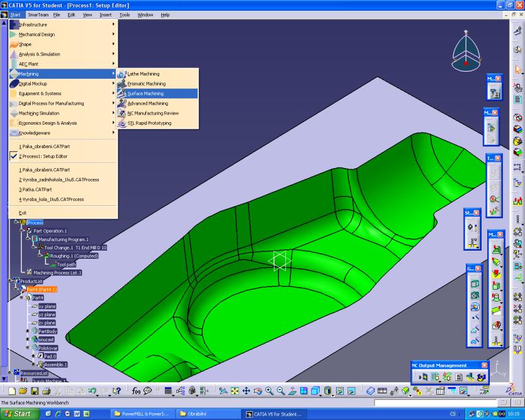Click the NC documentation page icon
This screenshot has width=525, height=420.
(x=459, y=377)
